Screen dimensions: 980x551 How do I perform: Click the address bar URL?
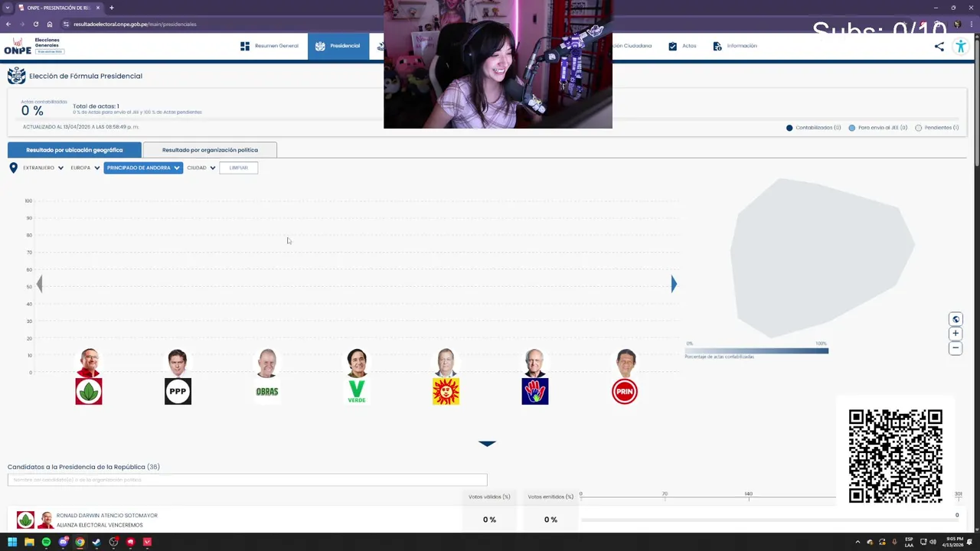click(x=135, y=24)
